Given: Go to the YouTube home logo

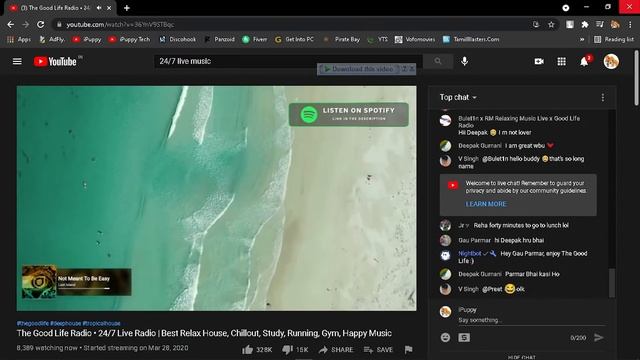Looking at the screenshot, I should coord(55,62).
